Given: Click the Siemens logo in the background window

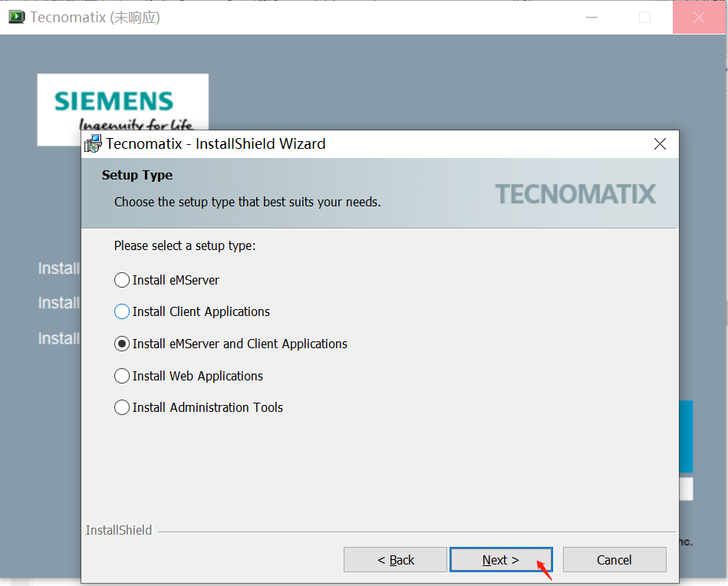Looking at the screenshot, I should point(123,102).
